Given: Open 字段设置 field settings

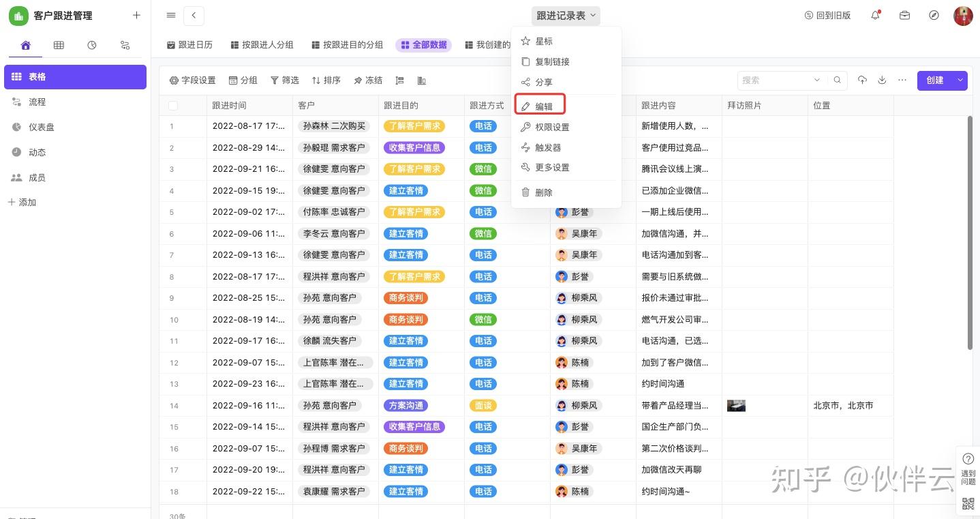Looking at the screenshot, I should pyautogui.click(x=192, y=80).
